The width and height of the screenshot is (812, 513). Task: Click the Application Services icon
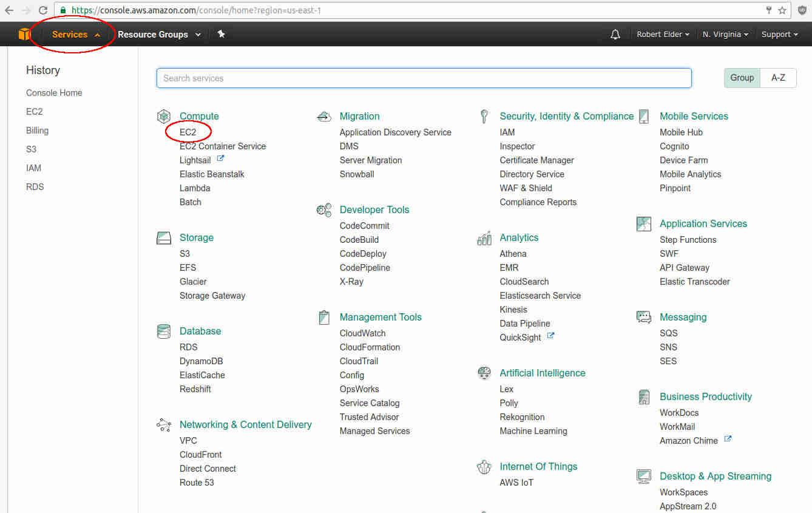pyautogui.click(x=644, y=223)
